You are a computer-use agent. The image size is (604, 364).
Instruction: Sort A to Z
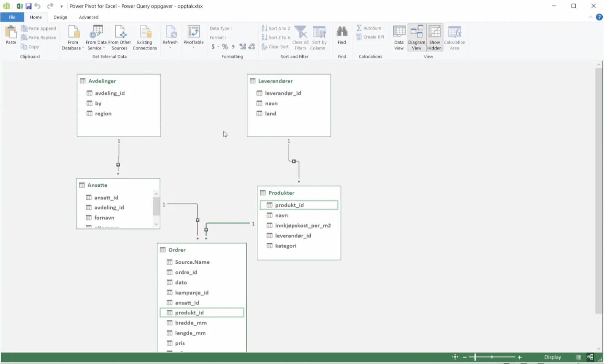tap(276, 28)
